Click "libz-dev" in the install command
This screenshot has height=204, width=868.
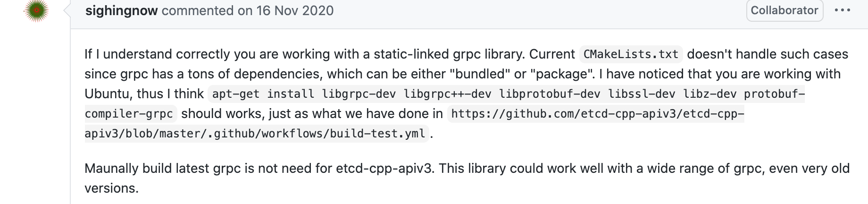(709, 94)
